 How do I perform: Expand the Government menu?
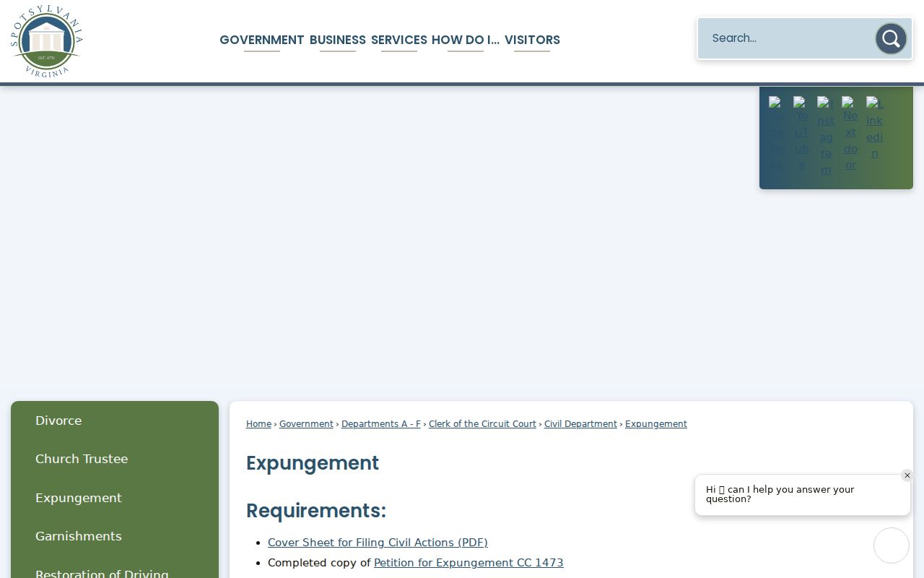tap(261, 40)
